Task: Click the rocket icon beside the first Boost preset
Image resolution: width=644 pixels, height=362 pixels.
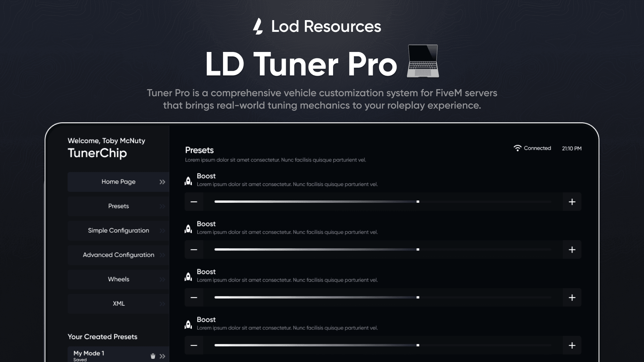Action: pyautogui.click(x=189, y=181)
